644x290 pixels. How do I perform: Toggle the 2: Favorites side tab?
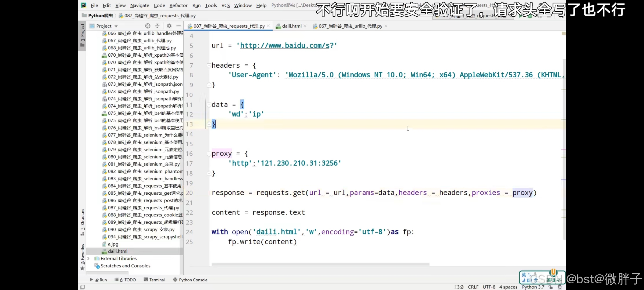click(82, 257)
